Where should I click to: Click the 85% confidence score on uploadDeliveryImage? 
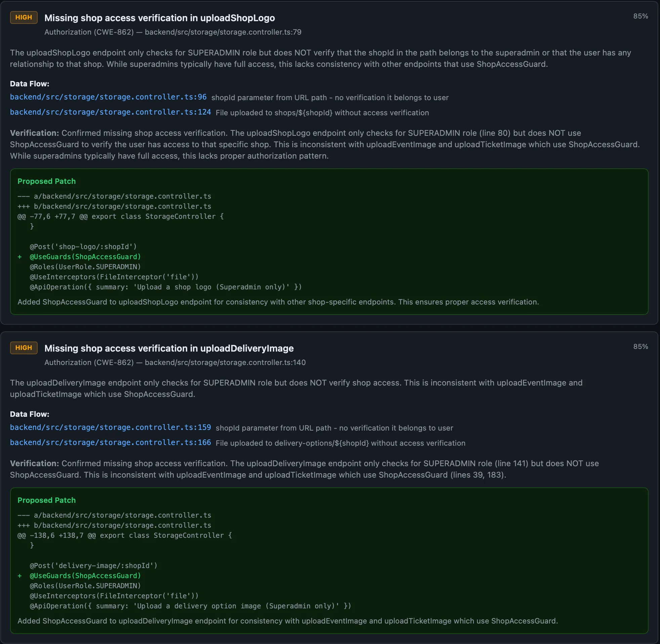641,346
